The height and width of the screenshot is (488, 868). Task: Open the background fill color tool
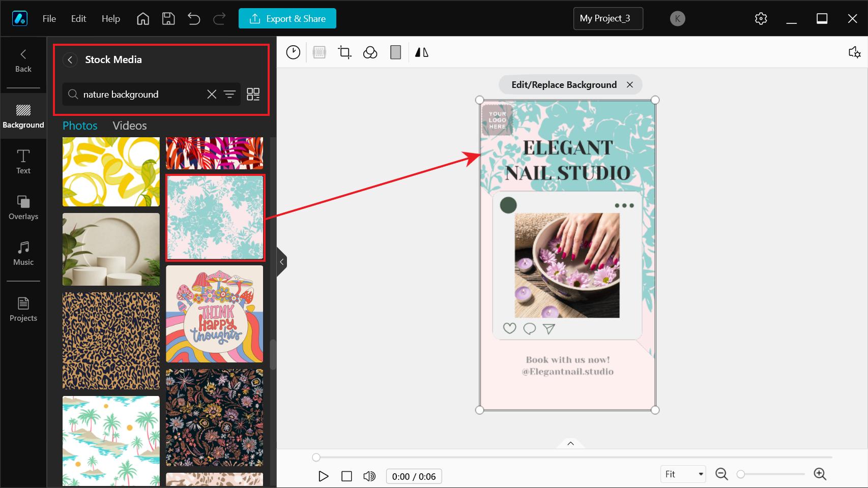pyautogui.click(x=395, y=52)
